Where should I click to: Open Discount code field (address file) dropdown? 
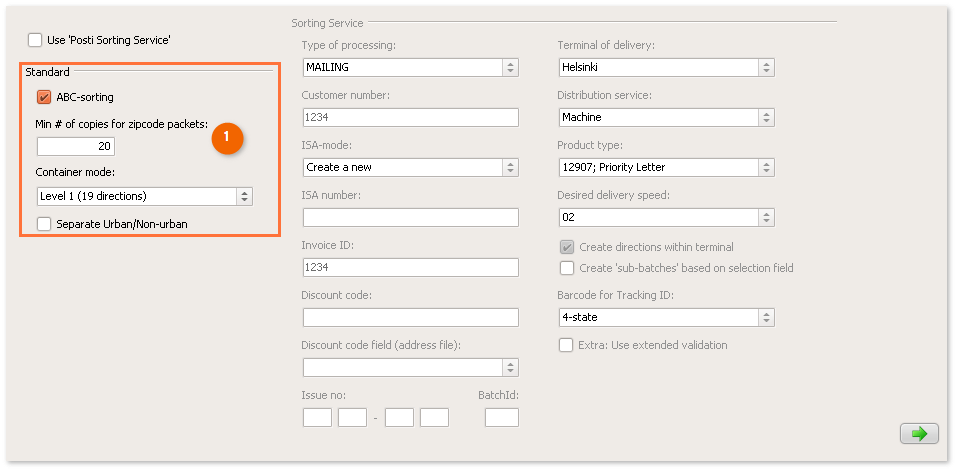(x=410, y=367)
